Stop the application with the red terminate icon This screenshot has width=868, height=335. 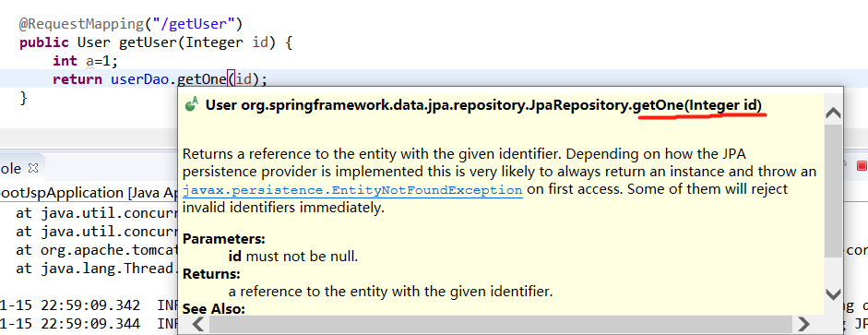[x=862, y=165]
